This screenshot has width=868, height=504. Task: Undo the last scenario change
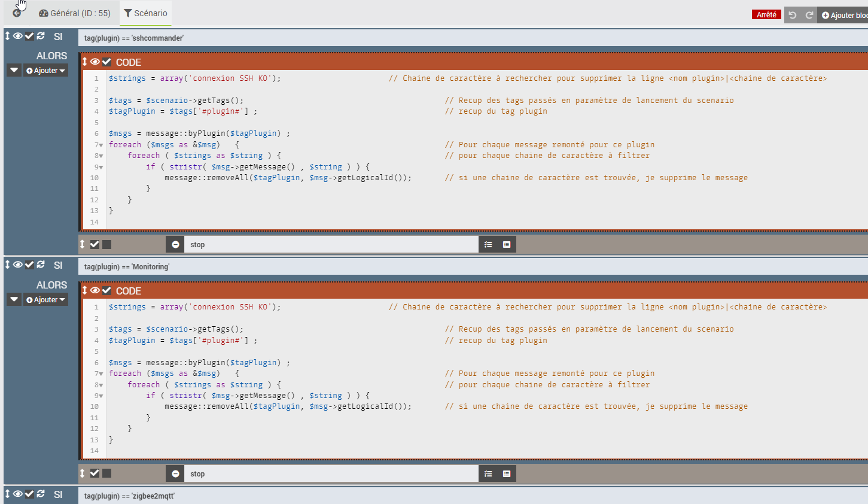pyautogui.click(x=793, y=15)
